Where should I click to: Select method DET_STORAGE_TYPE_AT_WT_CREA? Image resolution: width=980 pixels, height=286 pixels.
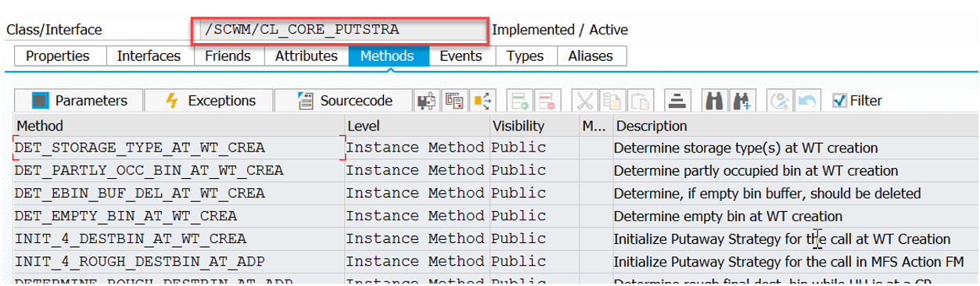(179, 148)
